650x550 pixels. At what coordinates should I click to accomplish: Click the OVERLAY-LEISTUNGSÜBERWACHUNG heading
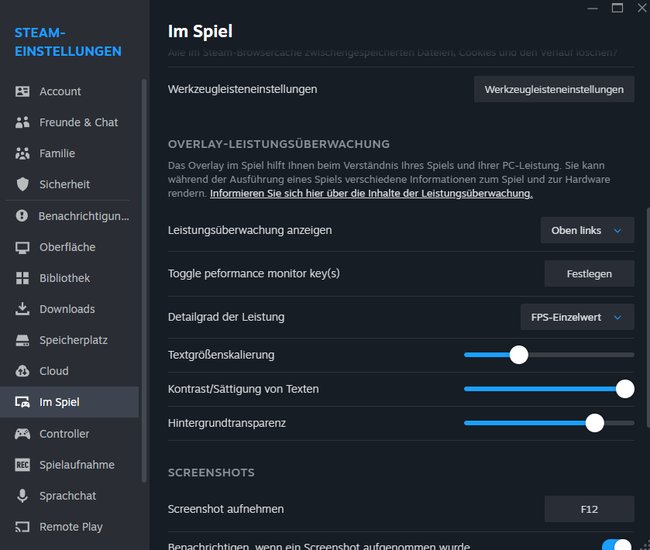[279, 144]
